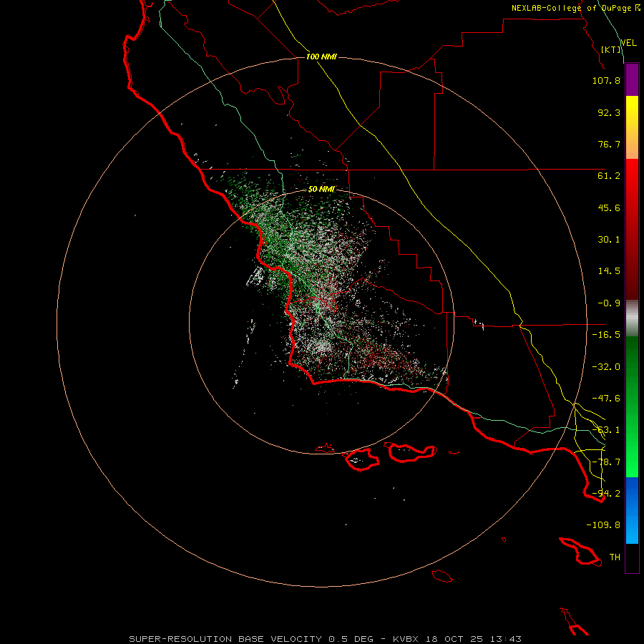Select the -16.5 scale value
The image size is (644, 644).
click(x=606, y=335)
